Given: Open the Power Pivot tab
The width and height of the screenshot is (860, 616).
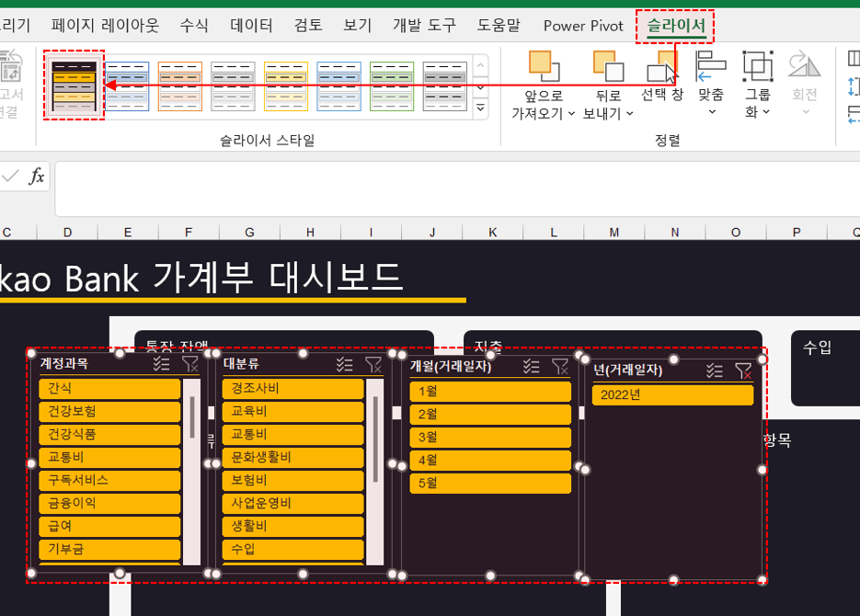Looking at the screenshot, I should 583,26.
